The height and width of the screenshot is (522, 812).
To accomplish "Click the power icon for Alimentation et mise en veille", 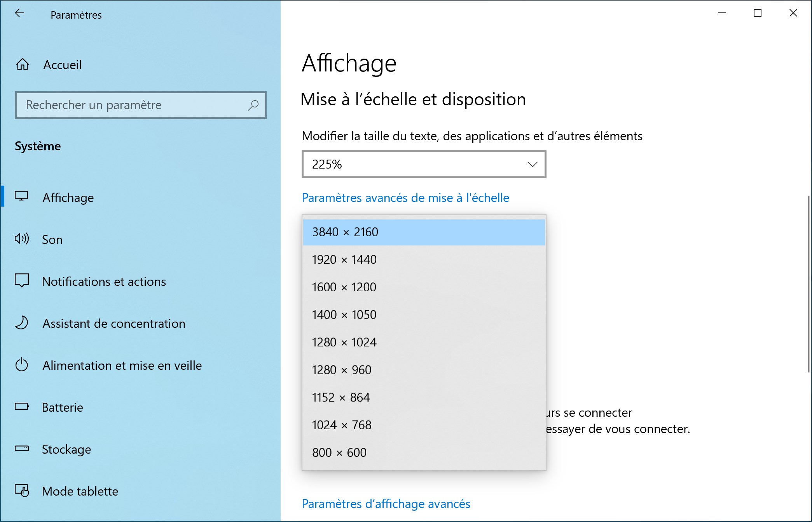I will [x=22, y=365].
